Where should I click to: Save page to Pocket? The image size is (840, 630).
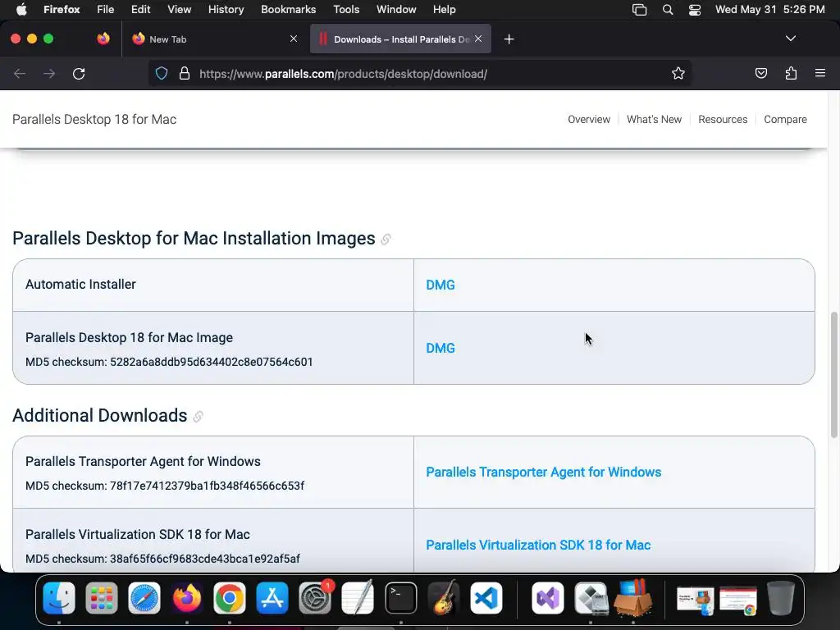click(x=760, y=73)
